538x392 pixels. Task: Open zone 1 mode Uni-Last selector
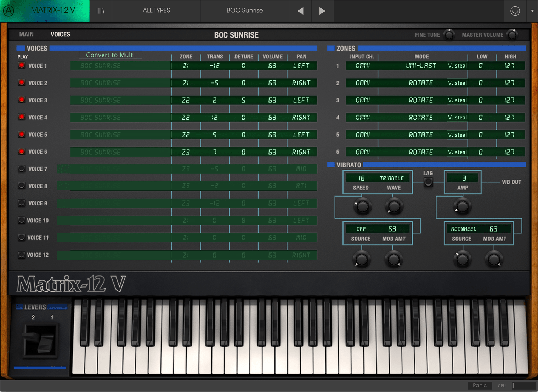tap(421, 66)
